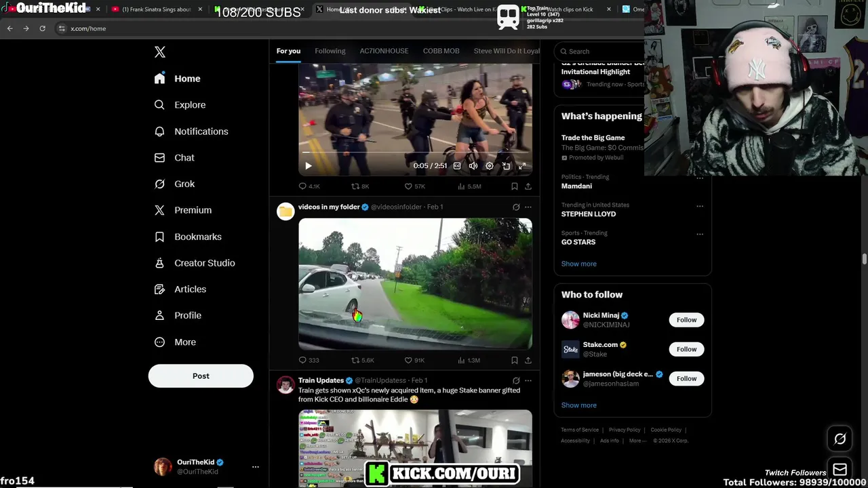Toggle closed captions on the video
This screenshot has height=488, width=868.
[x=457, y=166]
